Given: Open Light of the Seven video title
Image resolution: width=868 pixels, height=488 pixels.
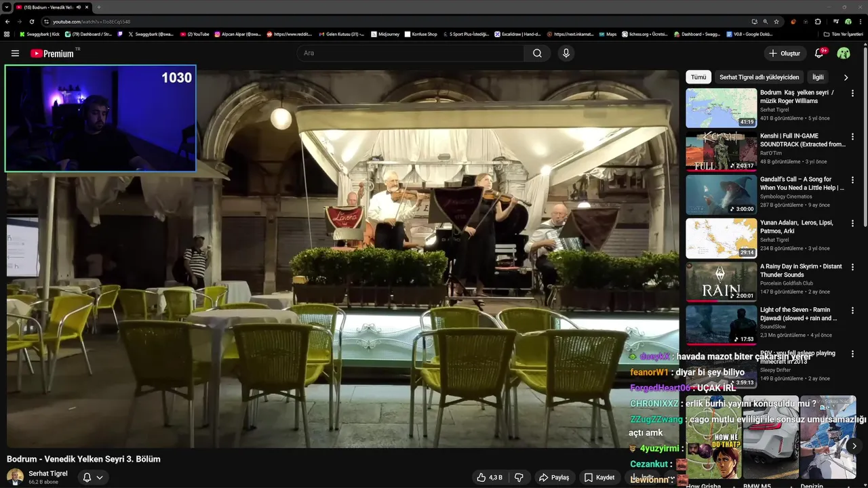Looking at the screenshot, I should 799,314.
